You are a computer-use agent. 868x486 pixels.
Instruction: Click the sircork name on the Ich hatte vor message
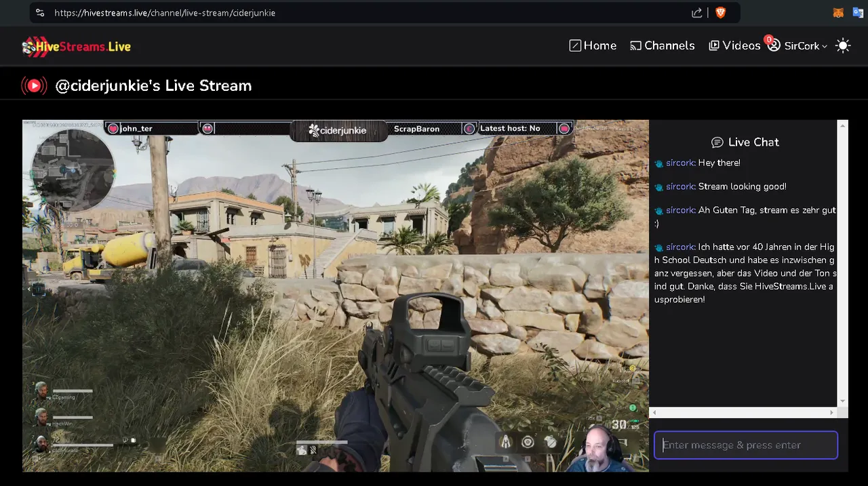(680, 247)
